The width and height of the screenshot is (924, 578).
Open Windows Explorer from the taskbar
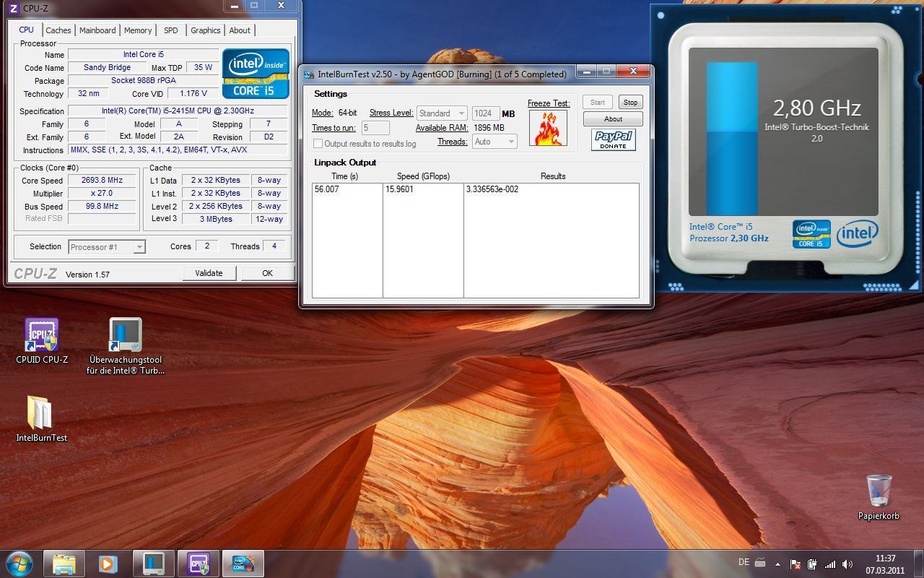64,564
